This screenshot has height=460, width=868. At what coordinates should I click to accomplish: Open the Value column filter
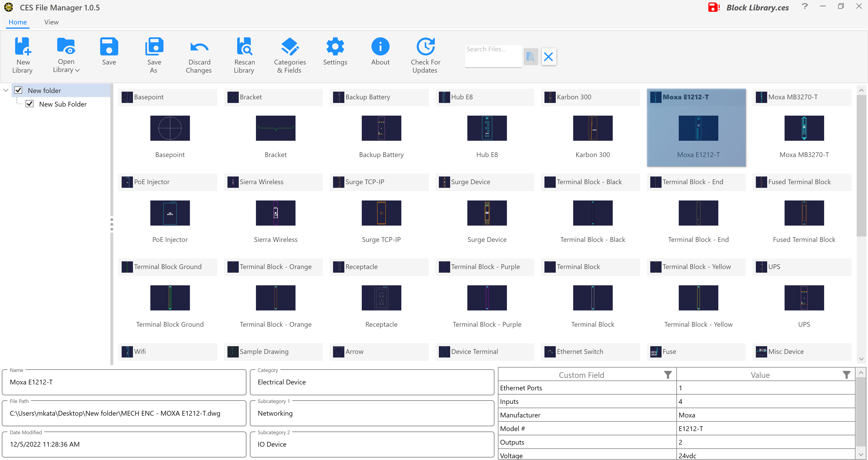(846, 375)
